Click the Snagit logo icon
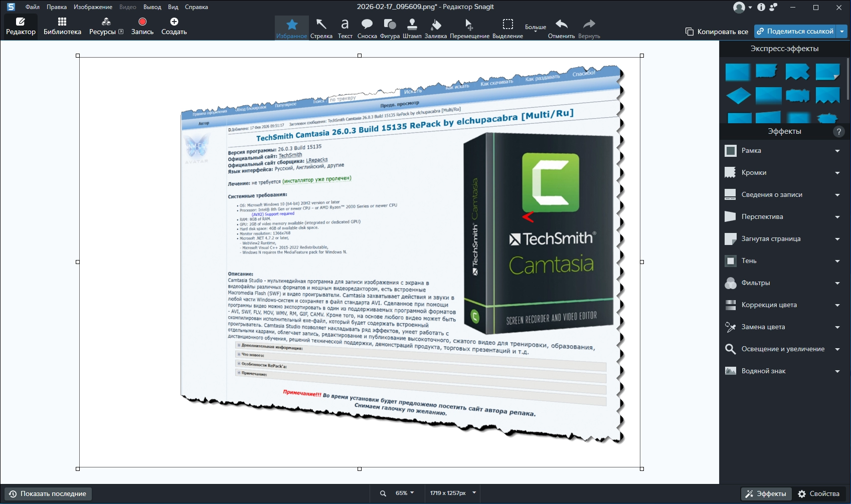Screen dimensions: 851x504 pyautogui.click(x=11, y=7)
